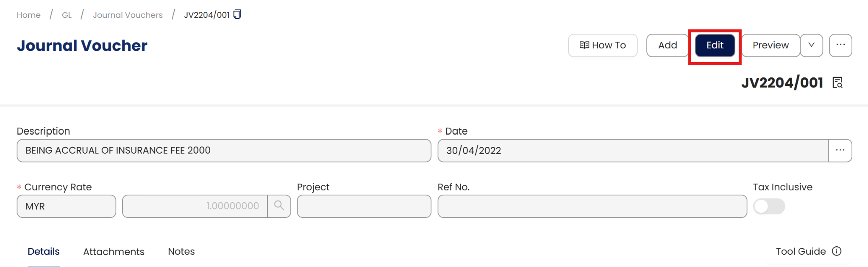Open the Tool Guide info icon

(837, 251)
